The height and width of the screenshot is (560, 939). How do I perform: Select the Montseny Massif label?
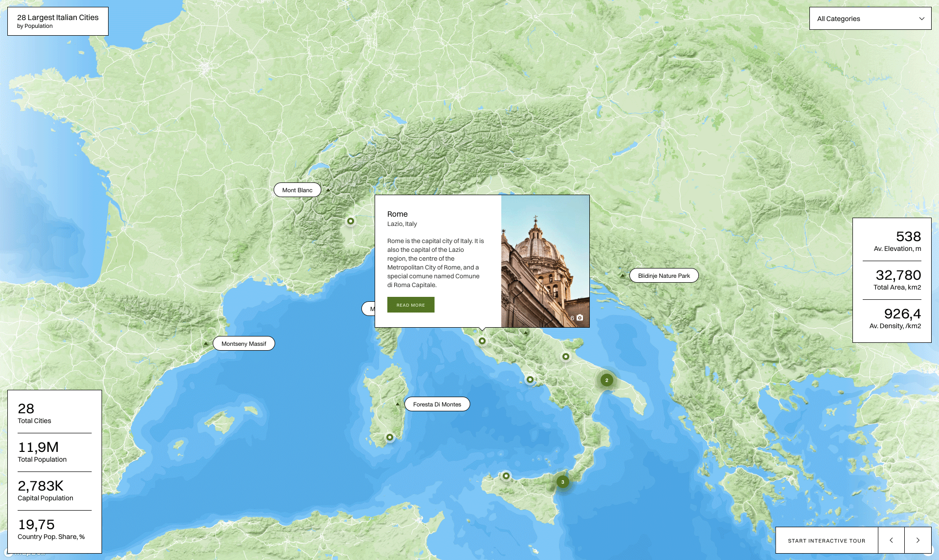coord(244,344)
